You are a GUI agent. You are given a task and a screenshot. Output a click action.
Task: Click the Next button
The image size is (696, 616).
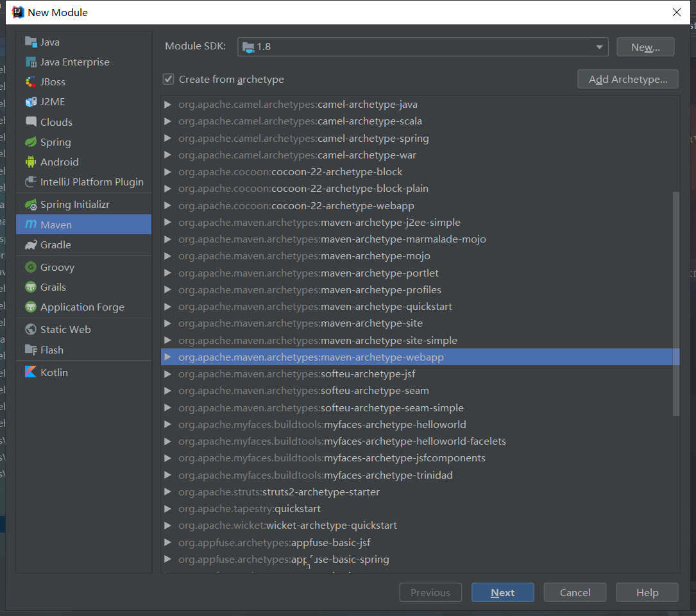point(502,592)
